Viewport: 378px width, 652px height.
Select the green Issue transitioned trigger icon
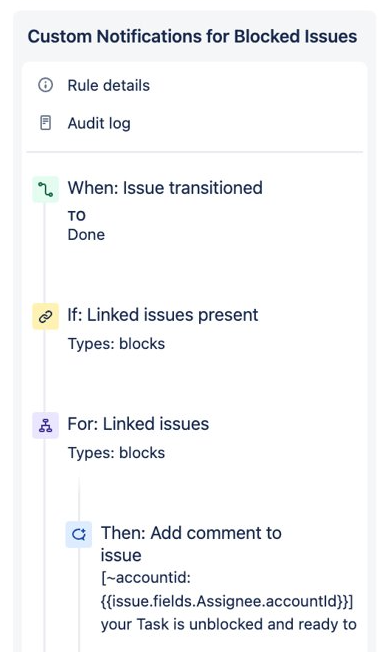[45, 189]
